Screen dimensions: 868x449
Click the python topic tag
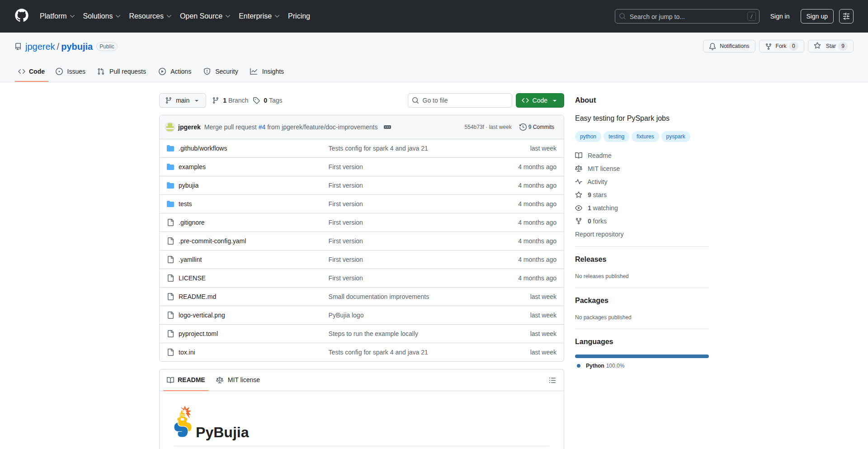[588, 137]
